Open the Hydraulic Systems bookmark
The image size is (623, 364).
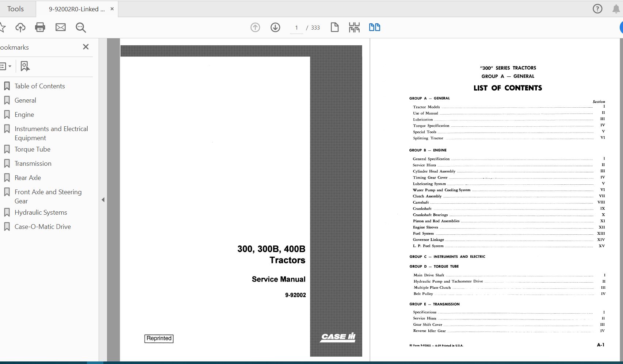[41, 212]
